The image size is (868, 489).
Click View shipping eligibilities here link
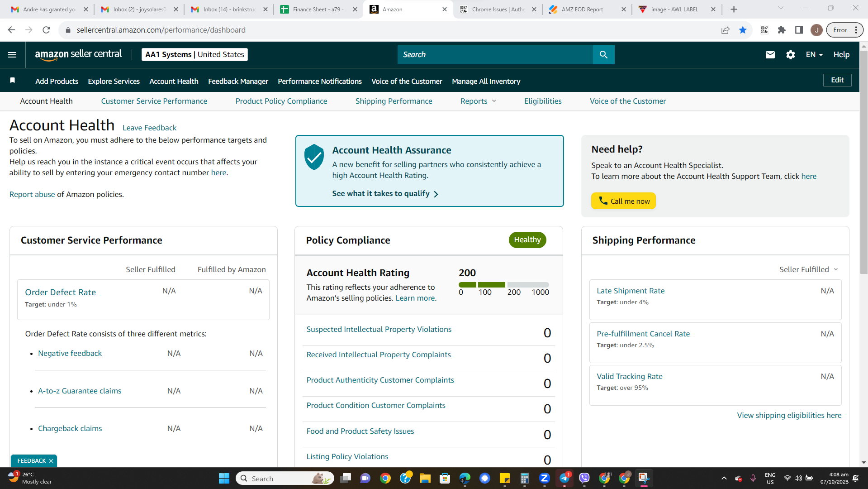pyautogui.click(x=789, y=415)
